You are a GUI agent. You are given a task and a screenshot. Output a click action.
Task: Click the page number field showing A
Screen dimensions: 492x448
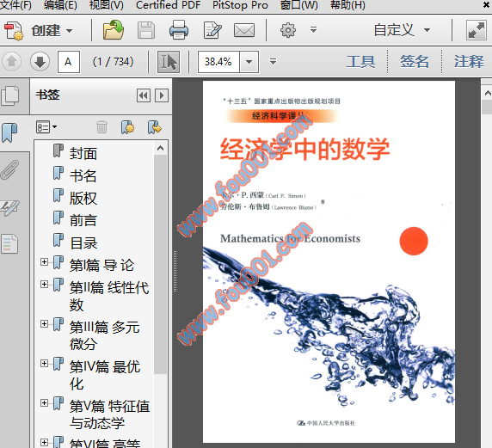click(x=69, y=62)
